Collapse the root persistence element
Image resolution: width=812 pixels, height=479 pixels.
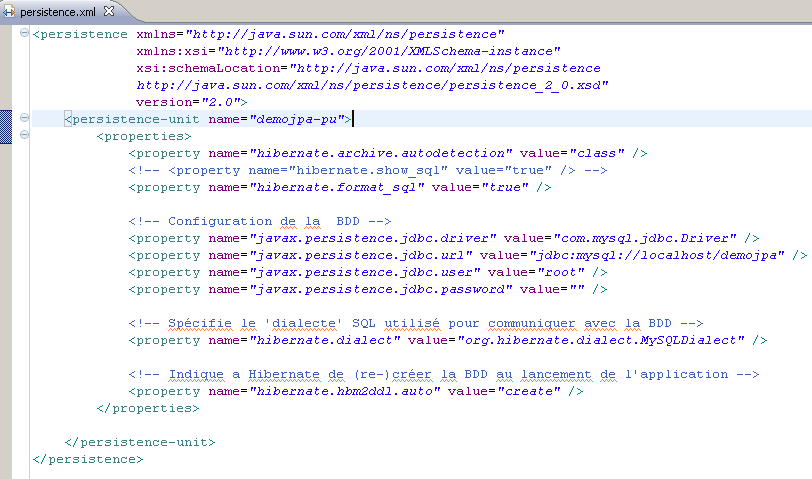point(23,34)
